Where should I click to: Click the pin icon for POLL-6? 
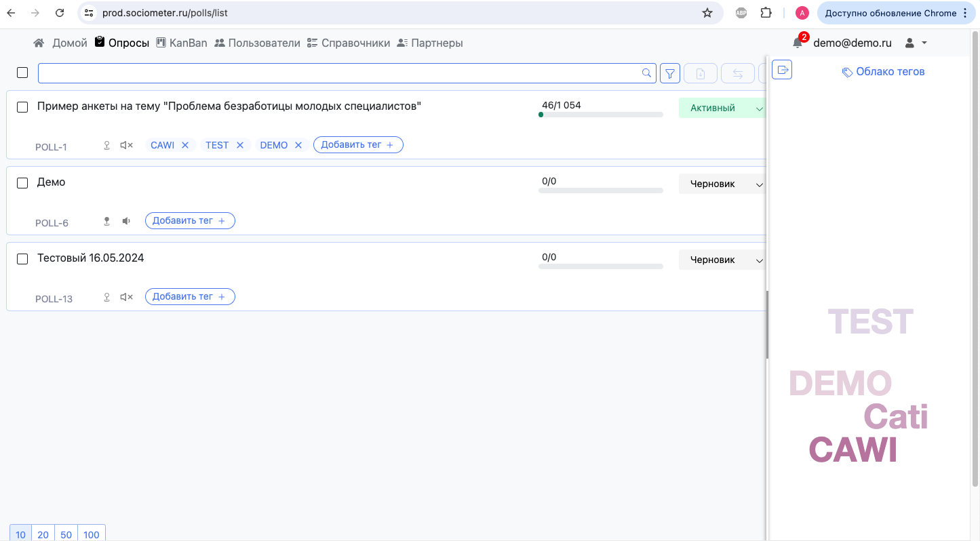pyautogui.click(x=106, y=221)
